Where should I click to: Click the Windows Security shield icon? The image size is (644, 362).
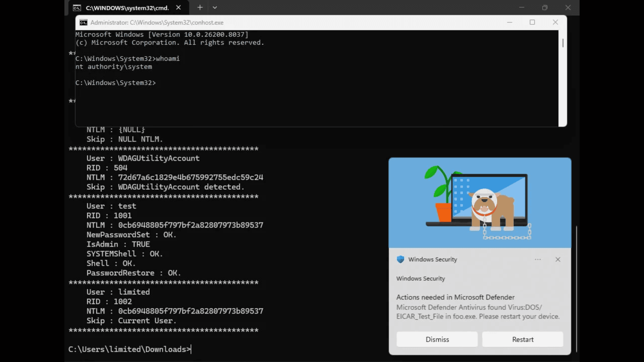click(x=400, y=259)
